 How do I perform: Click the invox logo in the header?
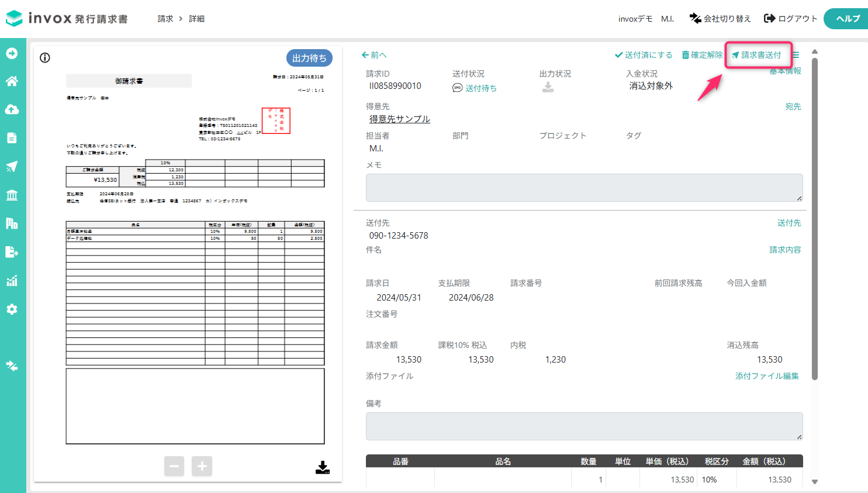(67, 18)
